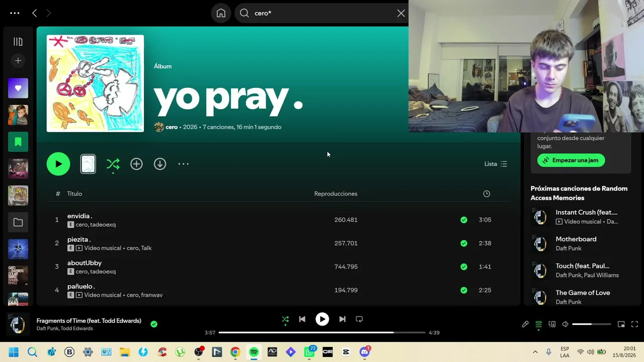
Task: Toggle saved checkmark for Fragments of Time
Action: 154,324
